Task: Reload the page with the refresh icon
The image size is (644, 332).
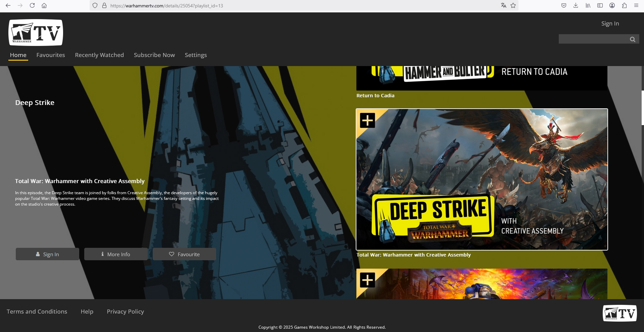Action: 32,5
